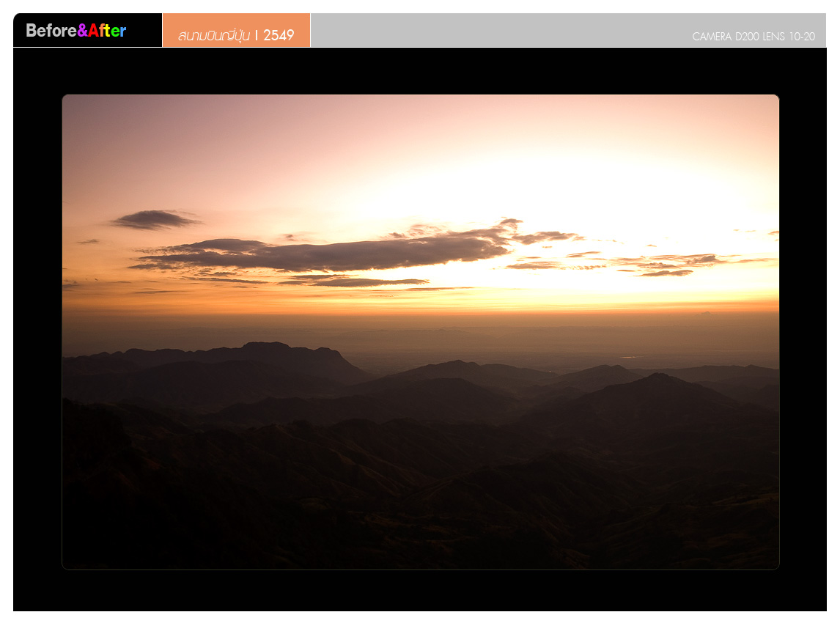Click the 'CAMERA D200 LENS 10-20' label
Viewport: 840px width, 623px height.
(x=753, y=37)
